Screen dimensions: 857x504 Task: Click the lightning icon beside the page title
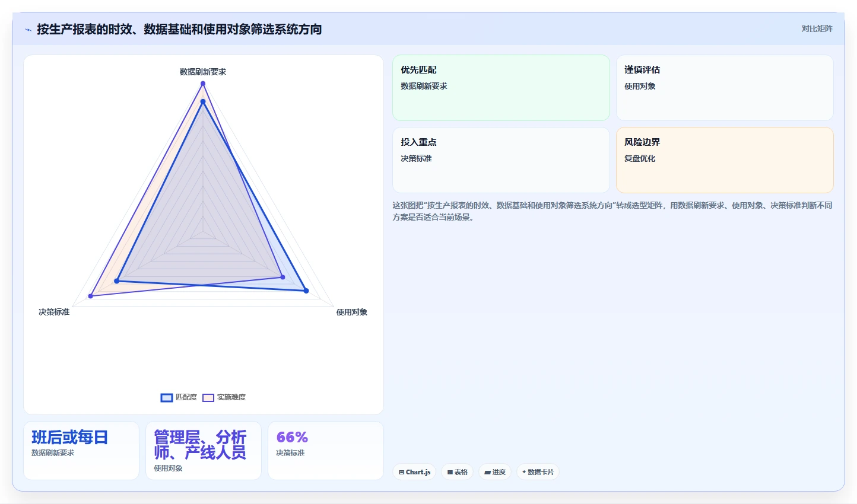tap(28, 30)
